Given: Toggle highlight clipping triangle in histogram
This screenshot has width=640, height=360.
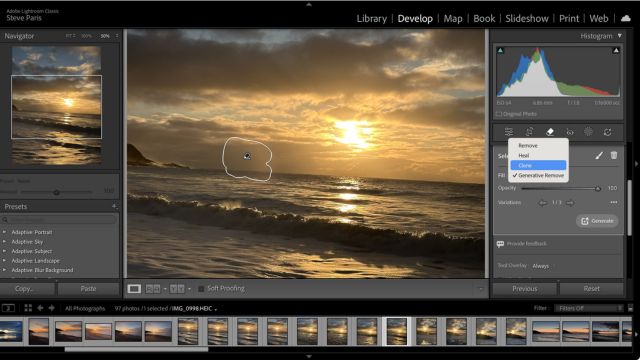Looking at the screenshot, I should tap(616, 51).
